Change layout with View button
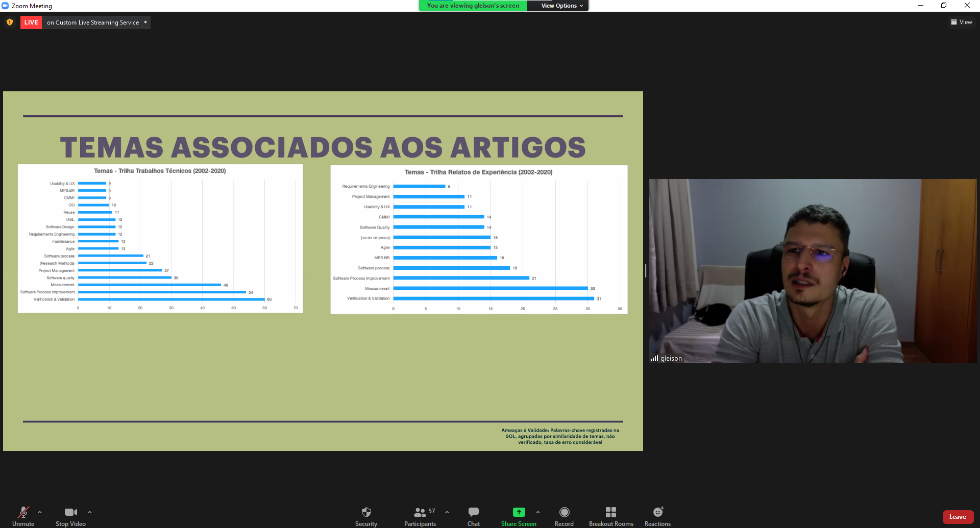The width and height of the screenshot is (980, 528). click(x=961, y=22)
